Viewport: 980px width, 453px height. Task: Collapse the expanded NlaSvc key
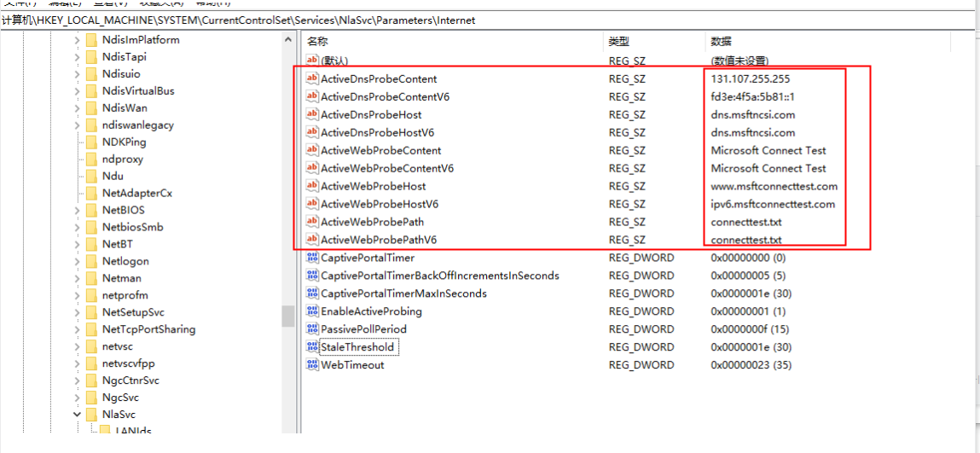tap(76, 415)
